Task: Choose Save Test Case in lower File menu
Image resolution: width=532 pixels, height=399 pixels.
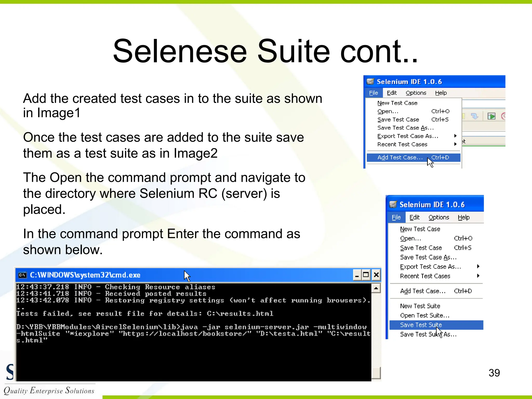Action: click(436, 248)
